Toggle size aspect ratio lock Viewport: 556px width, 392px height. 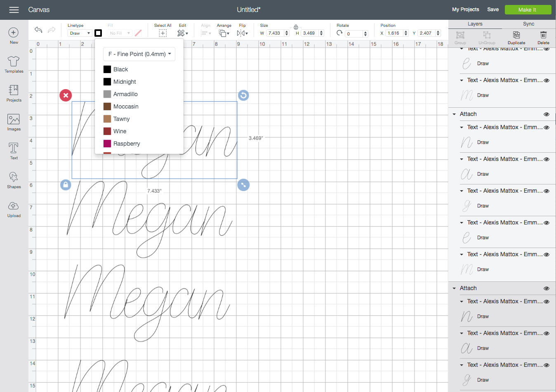click(x=296, y=27)
